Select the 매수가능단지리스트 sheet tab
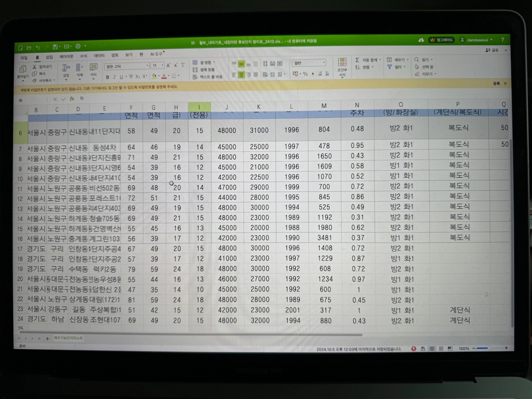Image resolution: width=532 pixels, height=399 pixels. pyautogui.click(x=68, y=338)
